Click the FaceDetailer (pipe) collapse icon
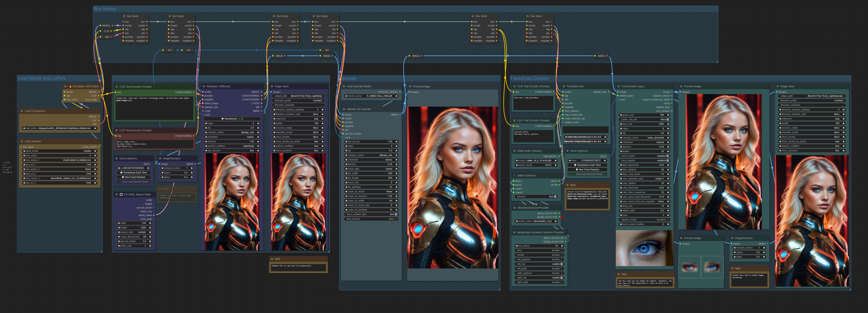 [x=618, y=86]
